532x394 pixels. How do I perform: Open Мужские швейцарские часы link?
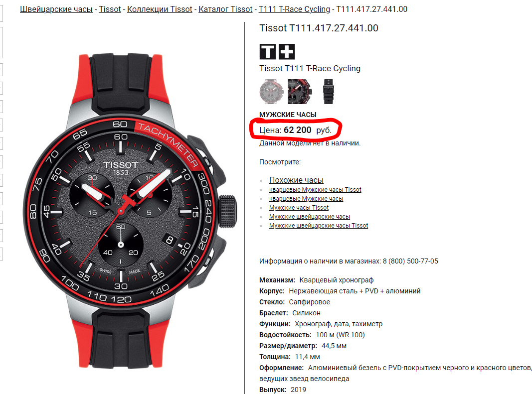click(x=310, y=217)
